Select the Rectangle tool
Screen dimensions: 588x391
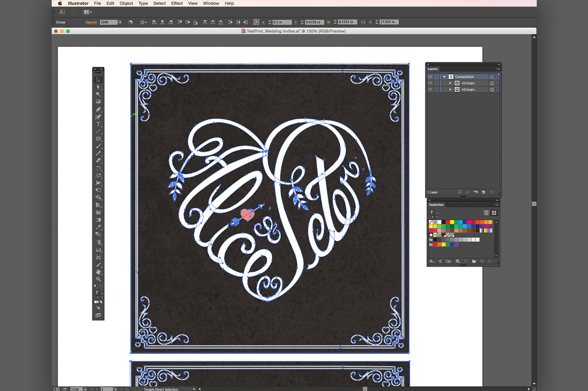tap(98, 138)
